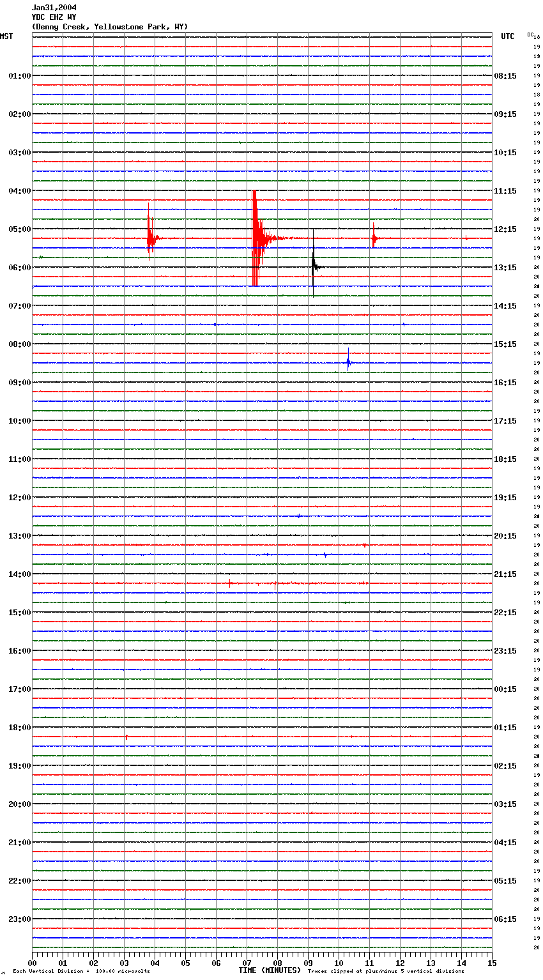
Task: Click the traces clipped footnote text
Action: coord(386,972)
